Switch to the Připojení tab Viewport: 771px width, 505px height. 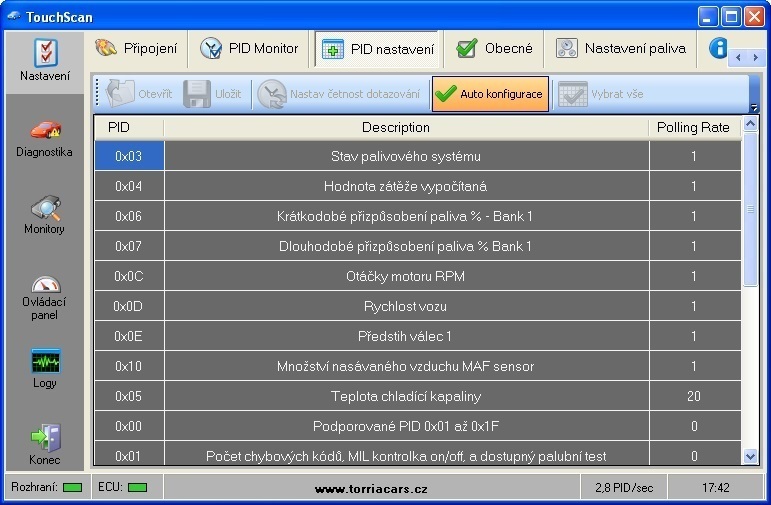pos(136,49)
